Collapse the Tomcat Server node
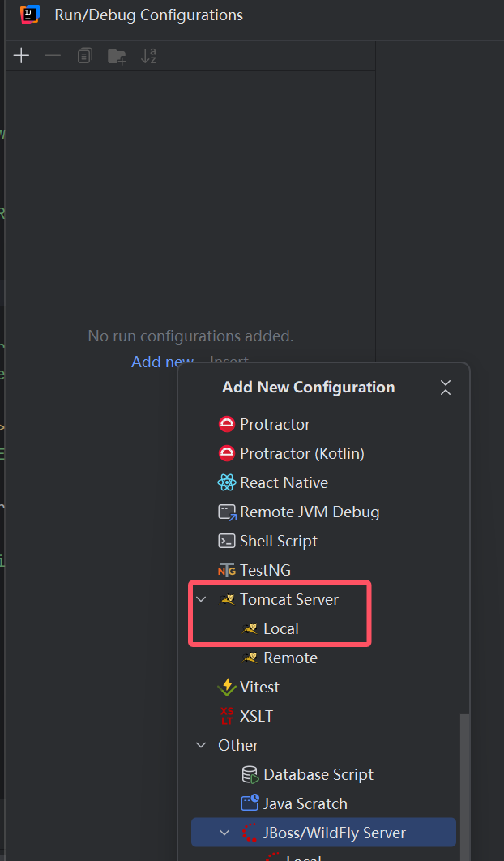This screenshot has width=504, height=861. tap(202, 599)
